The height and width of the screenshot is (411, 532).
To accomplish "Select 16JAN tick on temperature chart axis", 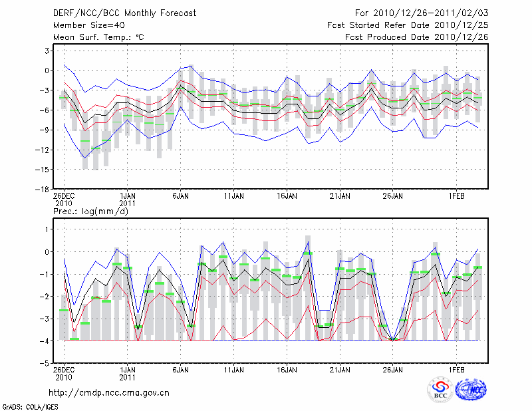I will tap(287, 196).
